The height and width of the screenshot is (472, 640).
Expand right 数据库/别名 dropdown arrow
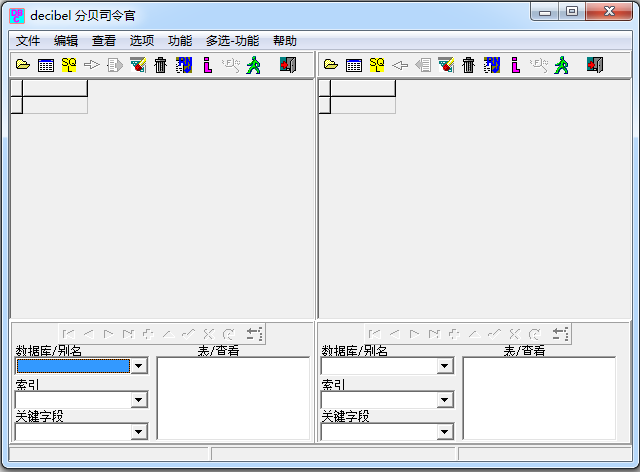click(444, 366)
